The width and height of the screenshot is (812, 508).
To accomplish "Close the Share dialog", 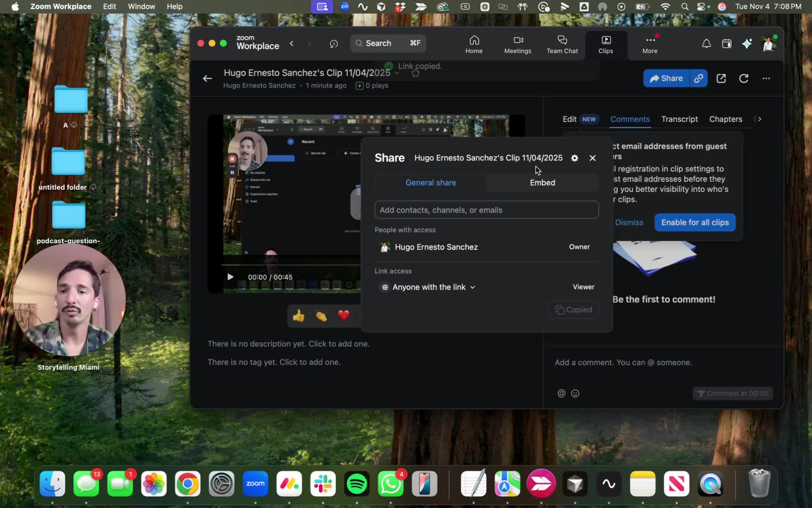I will (593, 158).
